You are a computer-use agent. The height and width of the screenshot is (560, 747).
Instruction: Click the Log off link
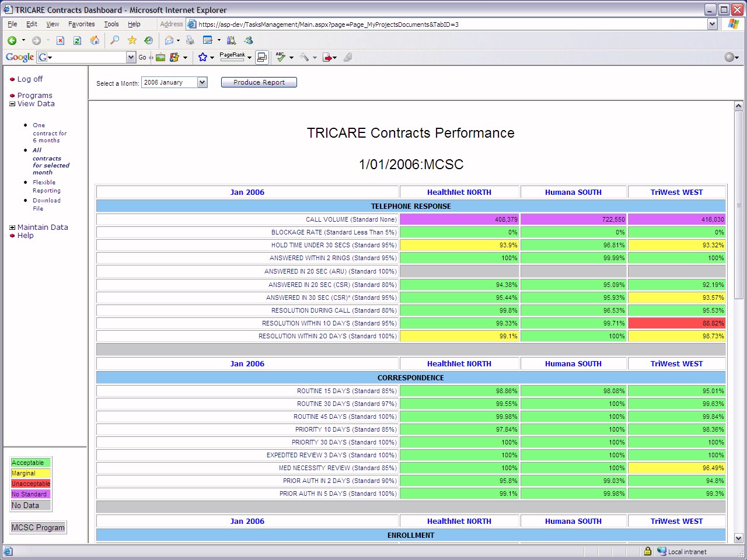[x=30, y=79]
